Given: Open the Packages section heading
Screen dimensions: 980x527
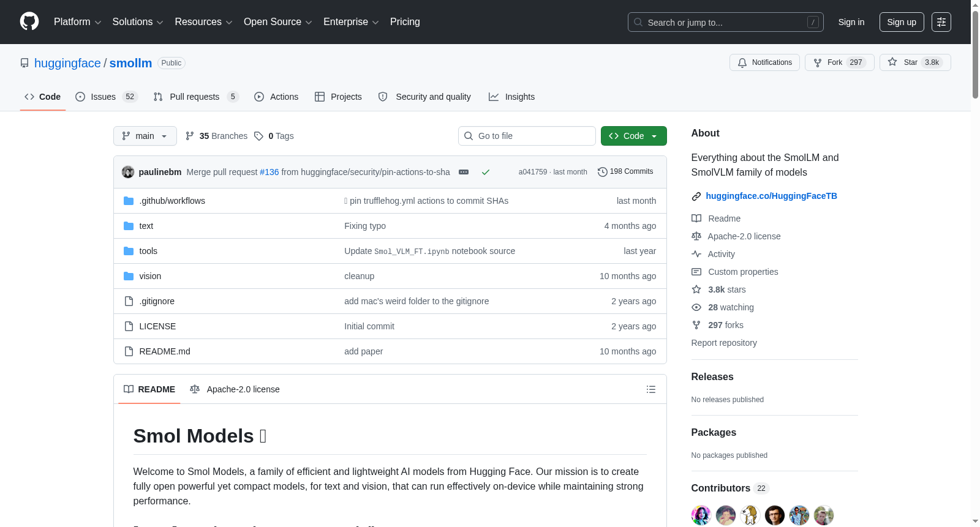Looking at the screenshot, I should pos(714,433).
